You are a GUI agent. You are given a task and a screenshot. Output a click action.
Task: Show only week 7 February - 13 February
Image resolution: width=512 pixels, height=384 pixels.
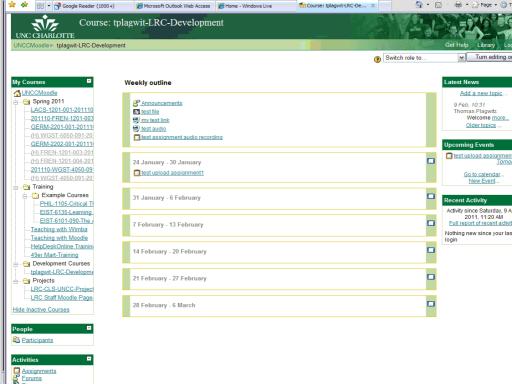431,223
